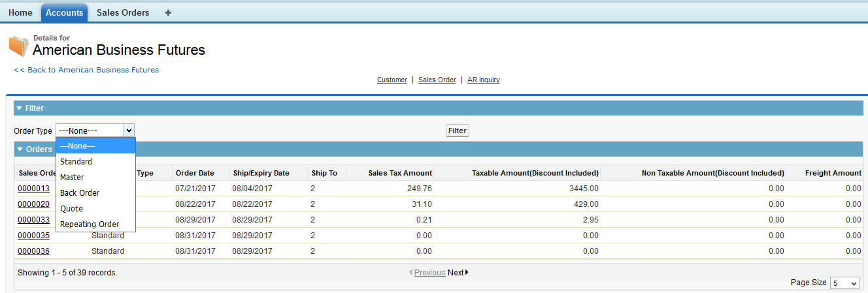Screen dimensions: 868x293
Task: Open the AR Inquiry link
Action: pyautogui.click(x=484, y=80)
